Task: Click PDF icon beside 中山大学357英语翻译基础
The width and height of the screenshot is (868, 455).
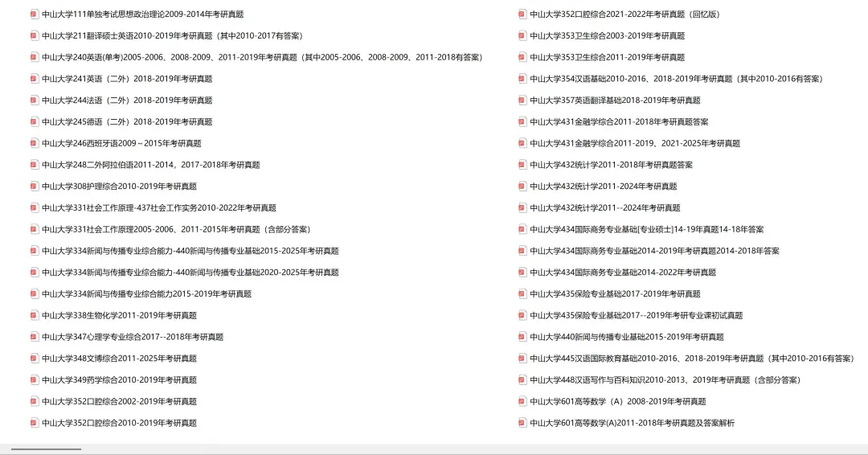Action: (x=522, y=100)
